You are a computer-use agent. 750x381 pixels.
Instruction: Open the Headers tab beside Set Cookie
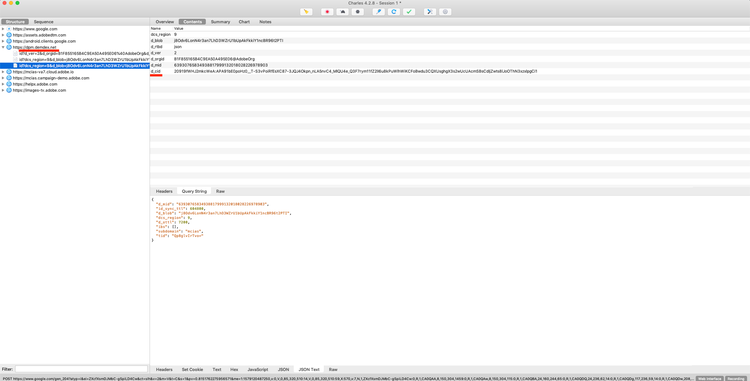click(x=164, y=370)
